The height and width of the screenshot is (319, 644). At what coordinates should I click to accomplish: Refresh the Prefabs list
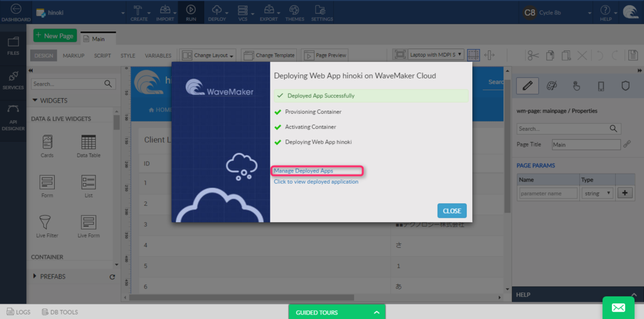coord(112,277)
